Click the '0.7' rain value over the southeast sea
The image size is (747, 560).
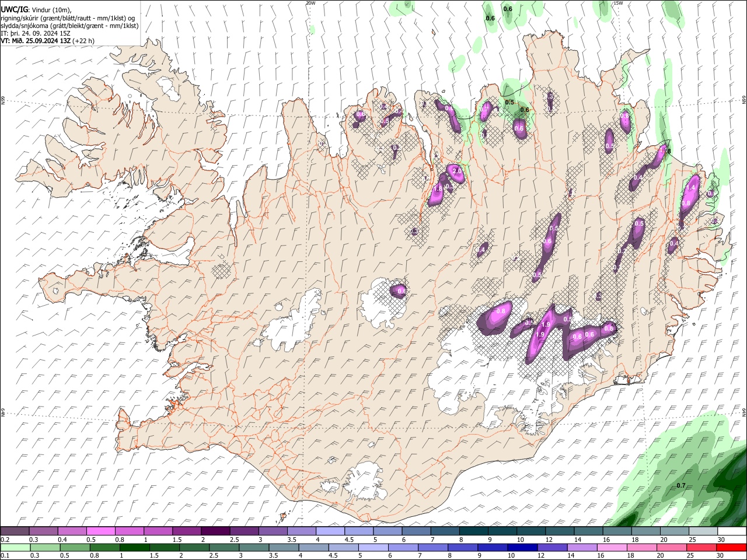point(681,486)
